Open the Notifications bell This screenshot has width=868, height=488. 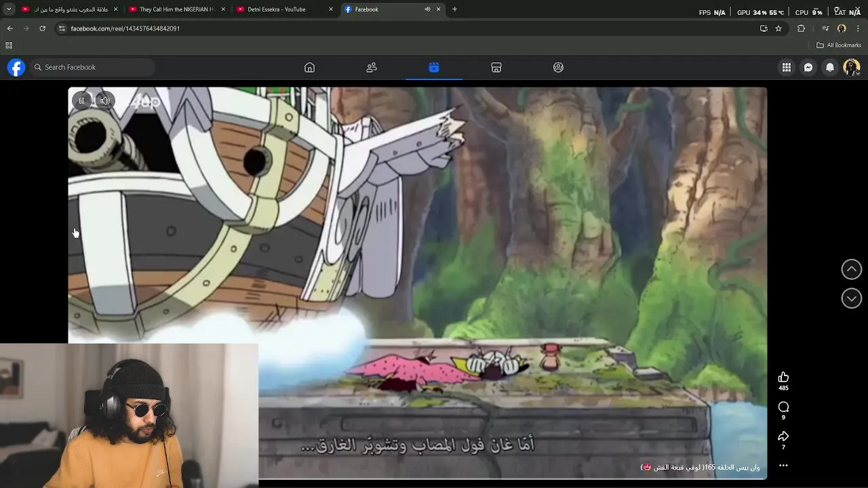[830, 67]
